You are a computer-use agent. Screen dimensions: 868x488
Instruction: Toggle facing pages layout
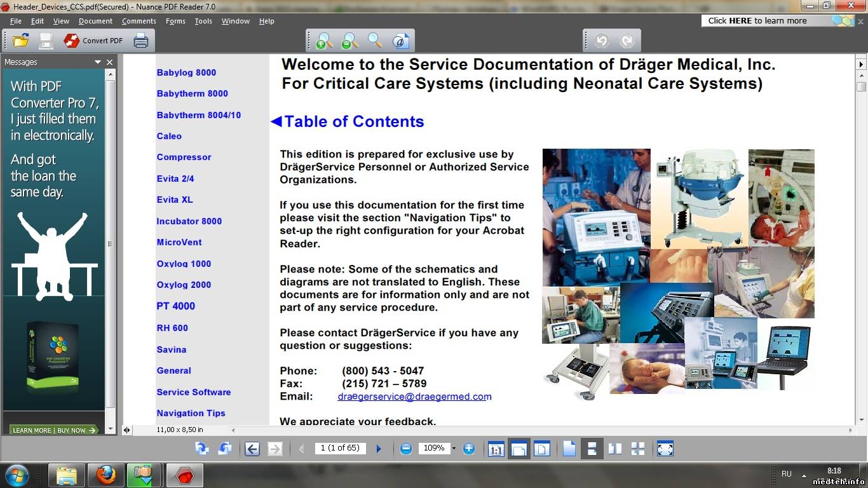614,449
